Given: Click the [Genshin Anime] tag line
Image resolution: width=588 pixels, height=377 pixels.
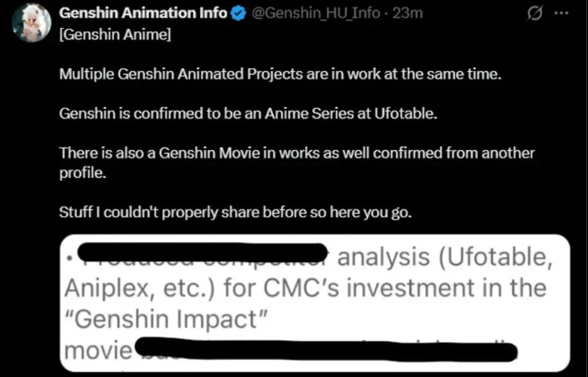Looking at the screenshot, I should [x=115, y=37].
